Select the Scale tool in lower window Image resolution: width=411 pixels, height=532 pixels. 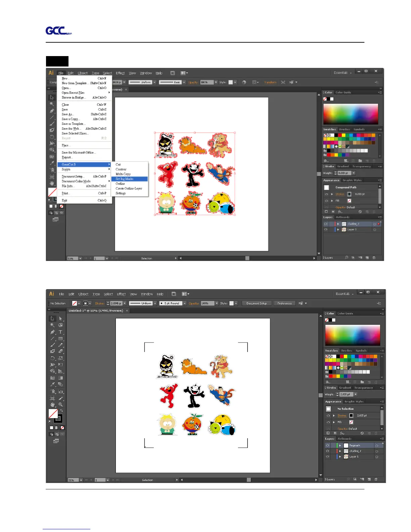pos(60,358)
